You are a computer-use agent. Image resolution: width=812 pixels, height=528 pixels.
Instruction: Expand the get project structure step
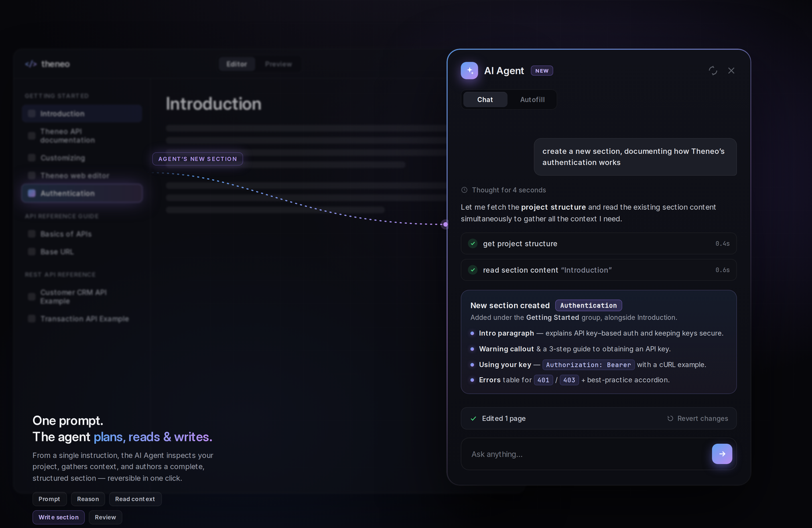(x=599, y=244)
